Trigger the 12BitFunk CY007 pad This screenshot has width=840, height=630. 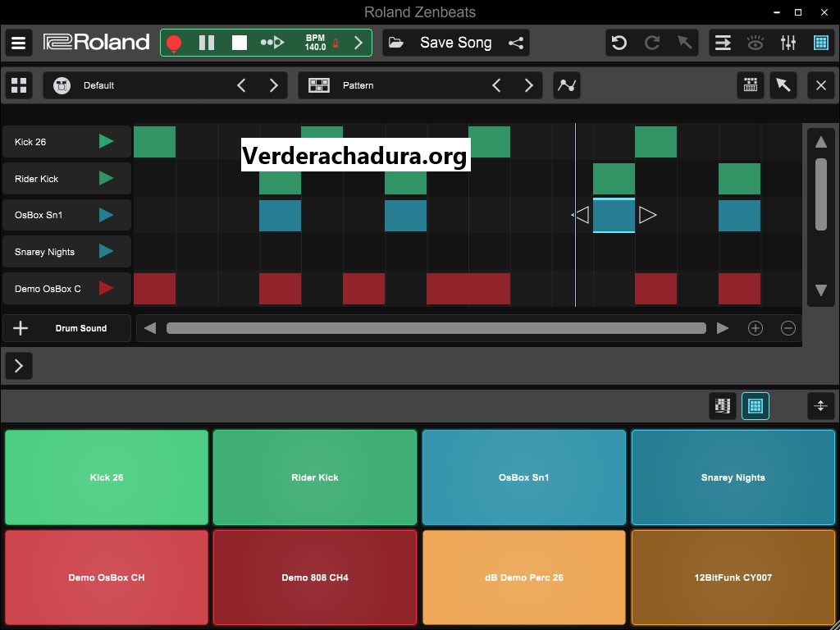tap(733, 577)
